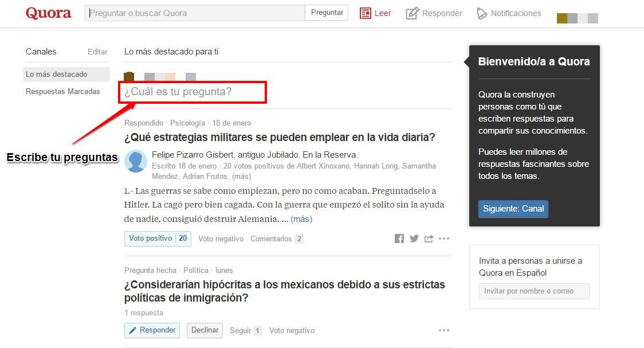The height and width of the screenshot is (348, 644).
Task: Expand the answer with (más) link
Action: point(301,219)
